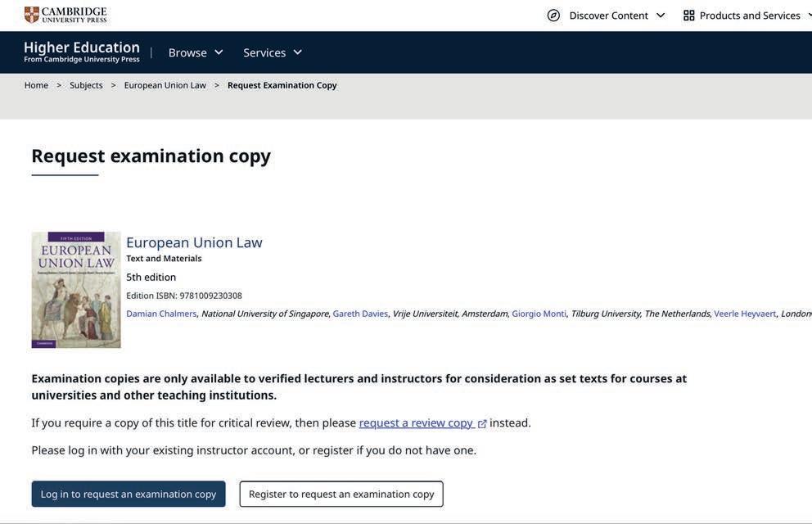Screen dimensions: 812x524
Task: Click the Subjects breadcrumb
Action: [x=86, y=85]
